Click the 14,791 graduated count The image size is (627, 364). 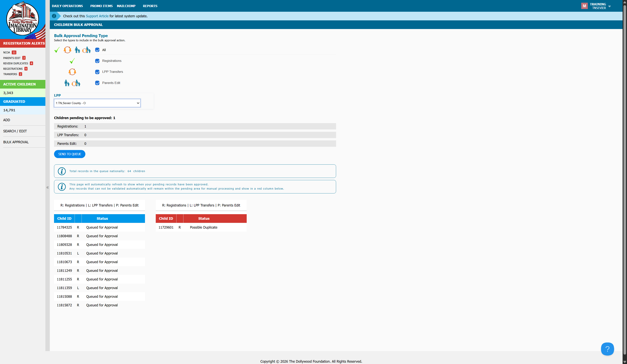pyautogui.click(x=9, y=110)
